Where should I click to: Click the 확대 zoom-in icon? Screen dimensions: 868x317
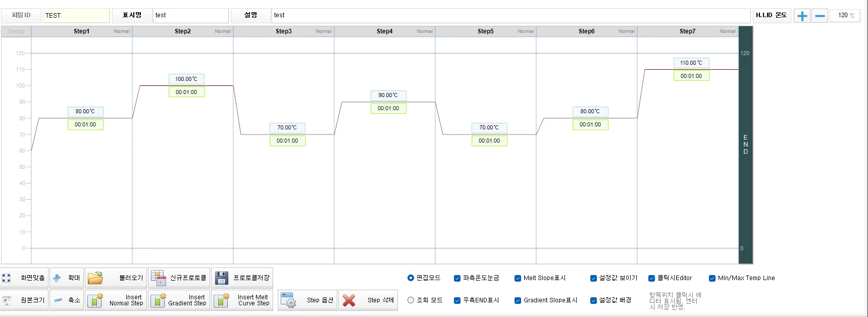point(57,278)
